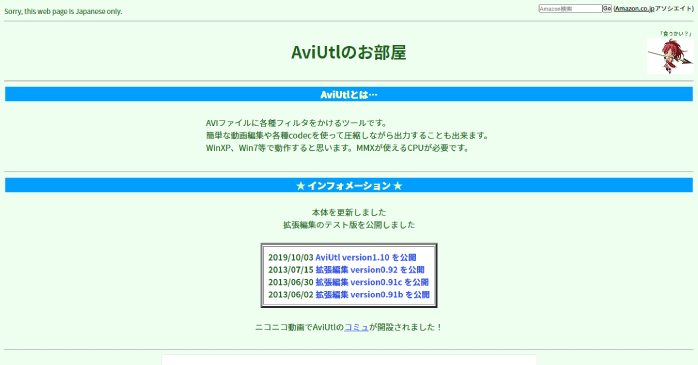Click the red-haired character image
Screen dimensions: 698x365
(x=670, y=56)
